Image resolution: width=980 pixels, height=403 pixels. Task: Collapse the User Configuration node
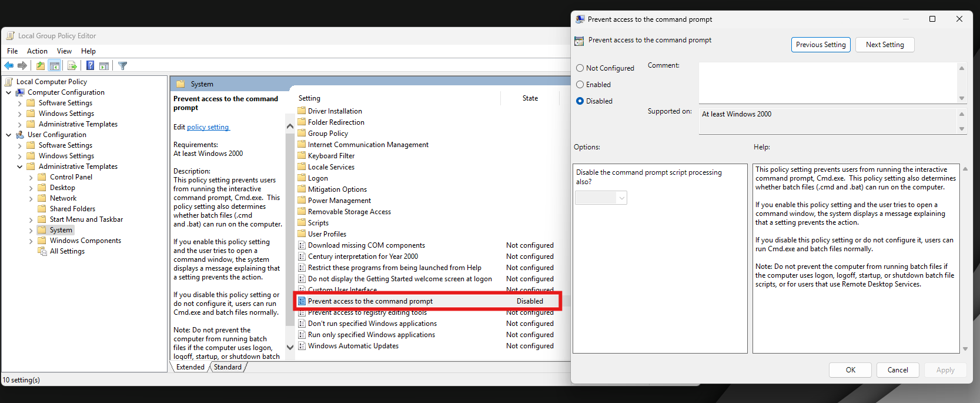9,135
